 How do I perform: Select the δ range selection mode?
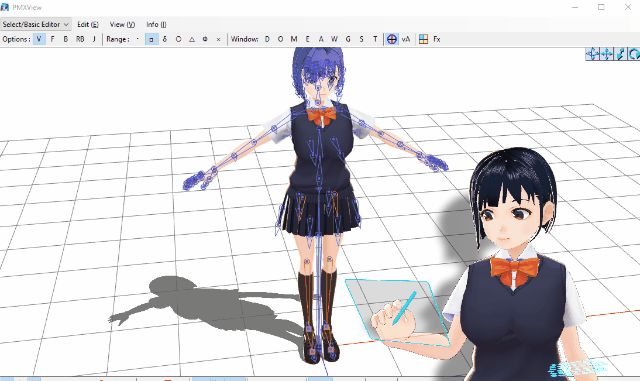pyautogui.click(x=165, y=39)
